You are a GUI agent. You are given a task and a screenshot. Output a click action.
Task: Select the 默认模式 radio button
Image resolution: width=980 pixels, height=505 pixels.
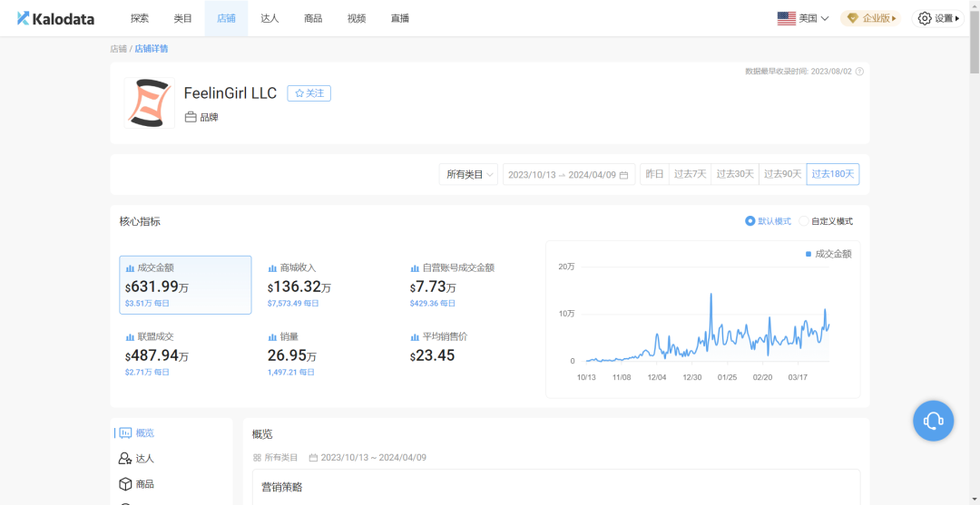pos(750,221)
